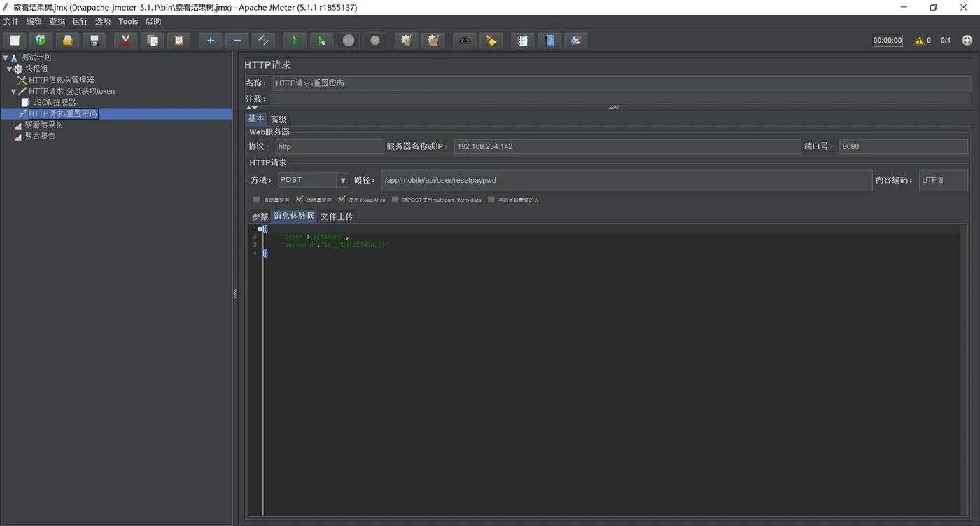The width and height of the screenshot is (980, 526).
Task: Select 聚合报告 in the tree
Action: [x=40, y=137]
